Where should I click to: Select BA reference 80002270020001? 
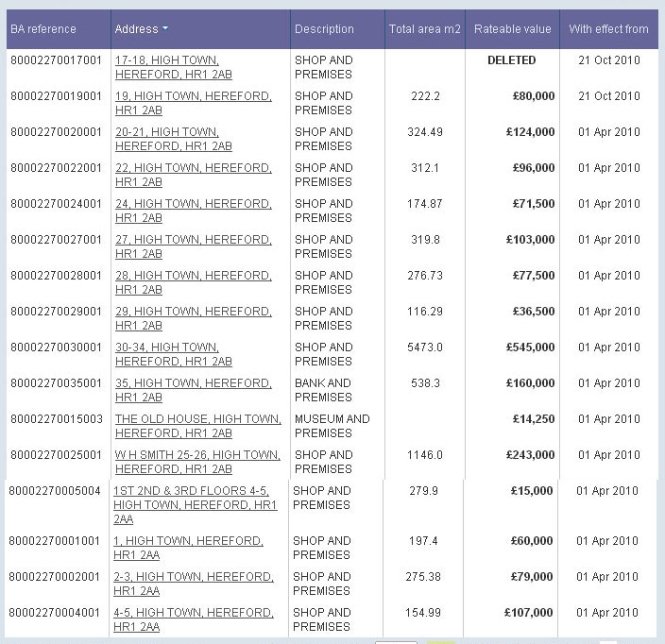point(56,132)
